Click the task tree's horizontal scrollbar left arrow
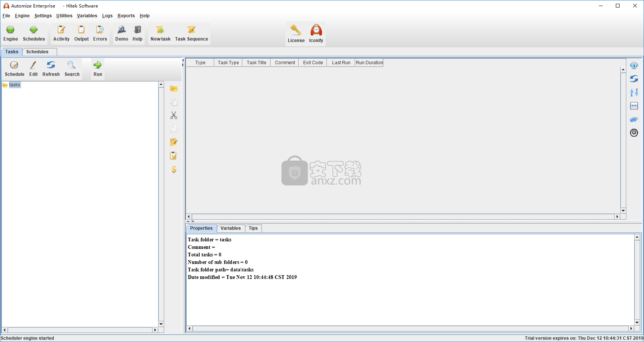 pos(5,330)
